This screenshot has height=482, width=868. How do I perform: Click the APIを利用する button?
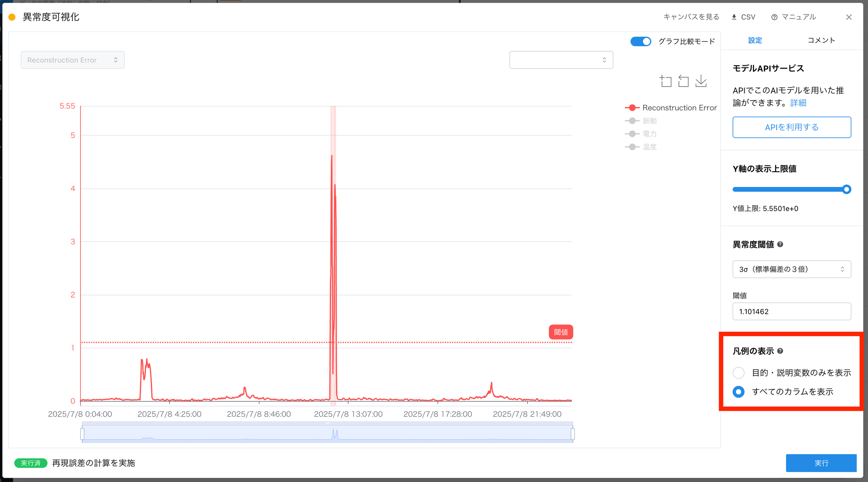pyautogui.click(x=791, y=127)
